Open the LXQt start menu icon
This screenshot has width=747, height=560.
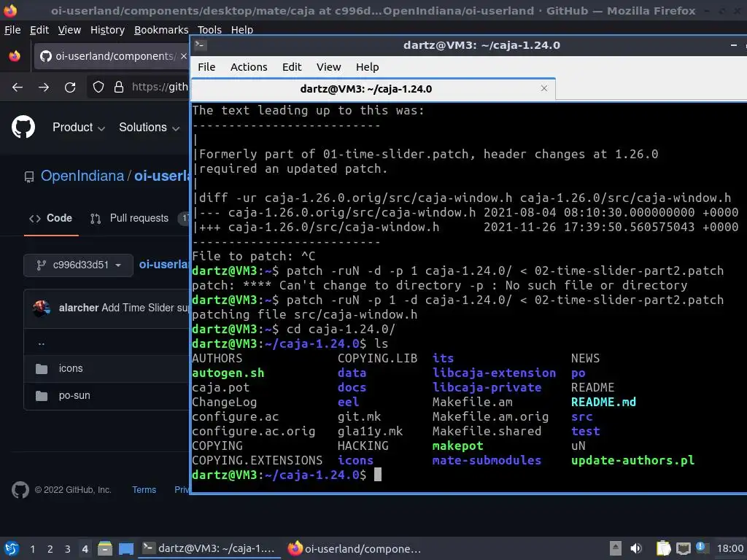[x=12, y=548]
